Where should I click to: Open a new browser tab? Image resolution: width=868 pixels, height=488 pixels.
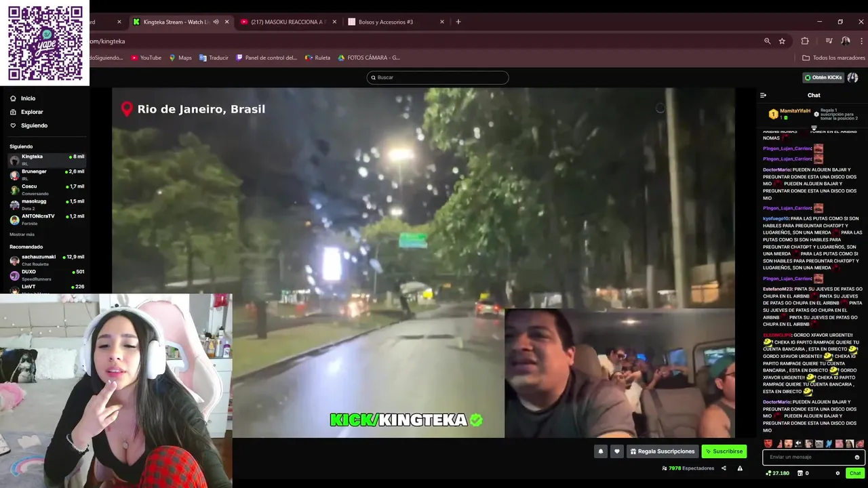click(x=458, y=22)
